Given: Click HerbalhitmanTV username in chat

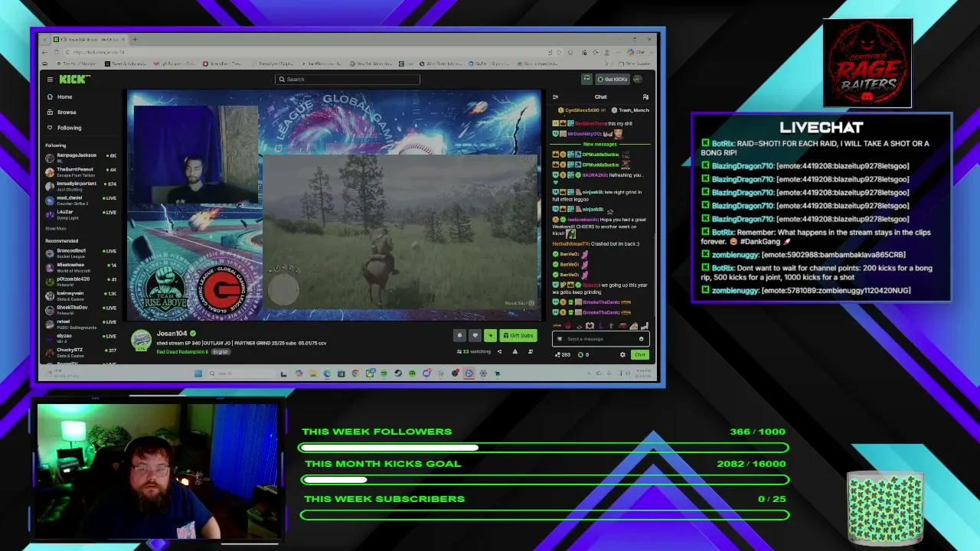Looking at the screenshot, I should [572, 244].
